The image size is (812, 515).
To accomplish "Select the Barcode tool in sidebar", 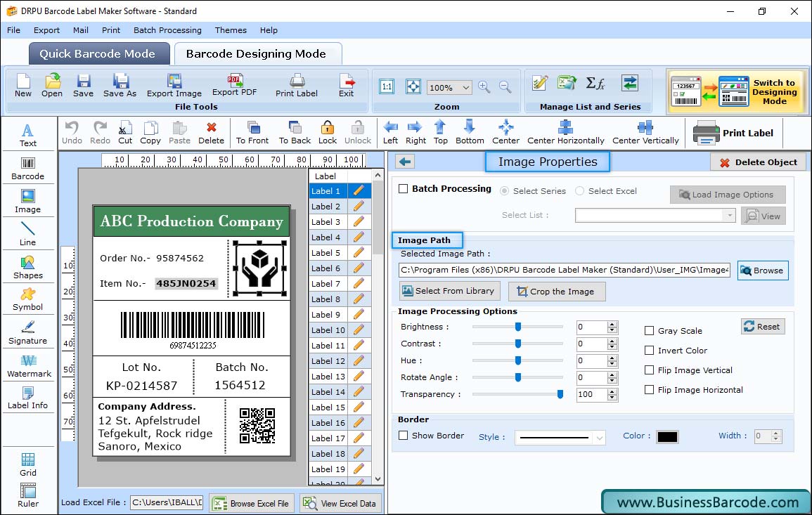I will click(28, 169).
